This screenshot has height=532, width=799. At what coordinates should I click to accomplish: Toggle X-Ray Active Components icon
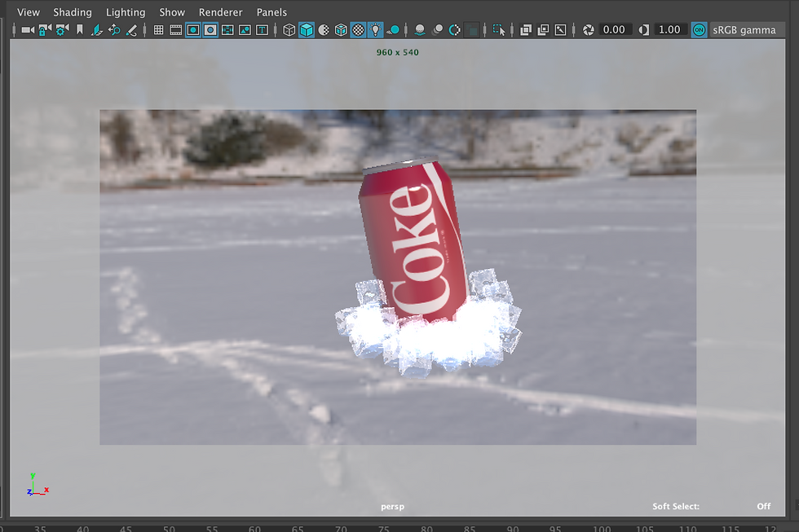[x=543, y=30]
